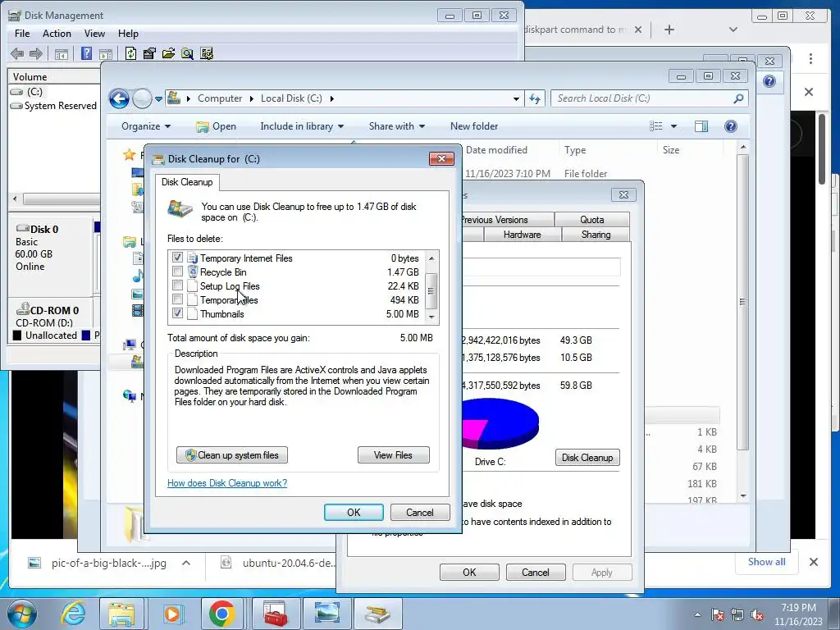840x630 pixels.
Task: Click the Help icon in Disk Management toolbar
Action: [x=86, y=53]
